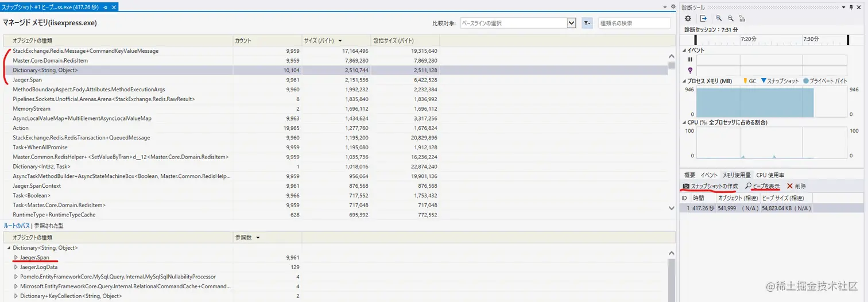Zoom in on diagnostic timeline
868x302 pixels.
coord(719,18)
